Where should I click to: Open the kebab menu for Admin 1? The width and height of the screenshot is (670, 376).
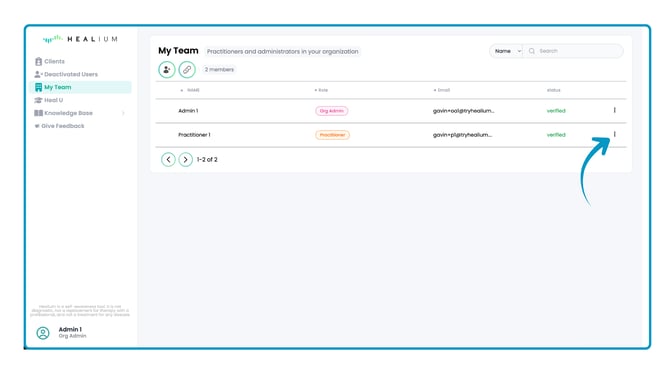614,110
